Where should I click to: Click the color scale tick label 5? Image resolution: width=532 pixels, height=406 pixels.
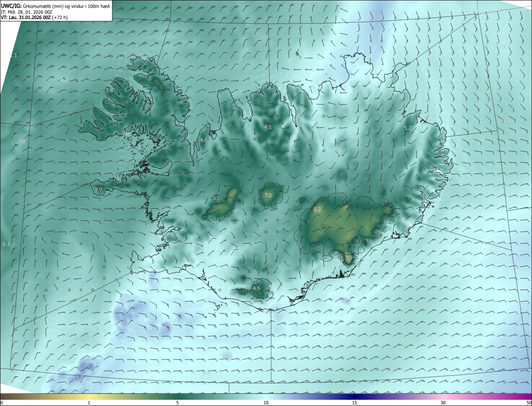[x=177, y=403]
